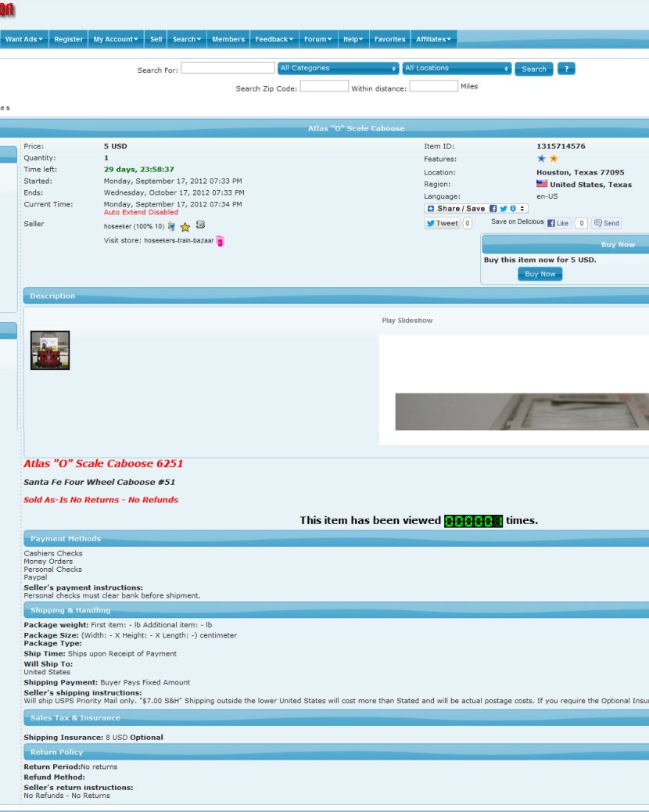Click the Search Zip Code field
The image size is (649, 812).
[324, 86]
